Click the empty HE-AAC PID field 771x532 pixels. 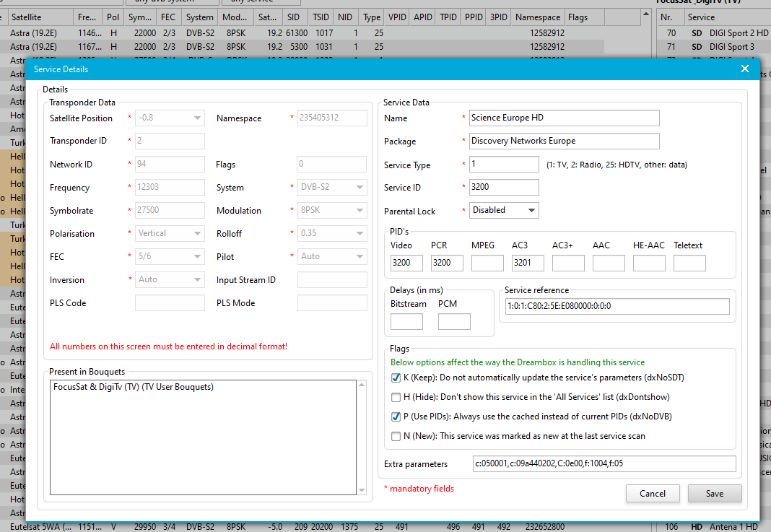tap(649, 263)
